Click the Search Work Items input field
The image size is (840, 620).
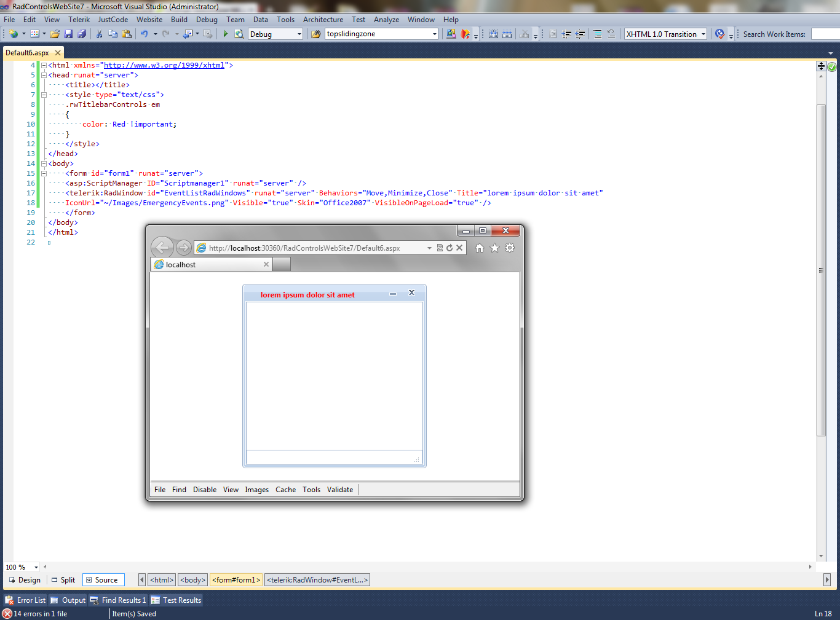(825, 34)
